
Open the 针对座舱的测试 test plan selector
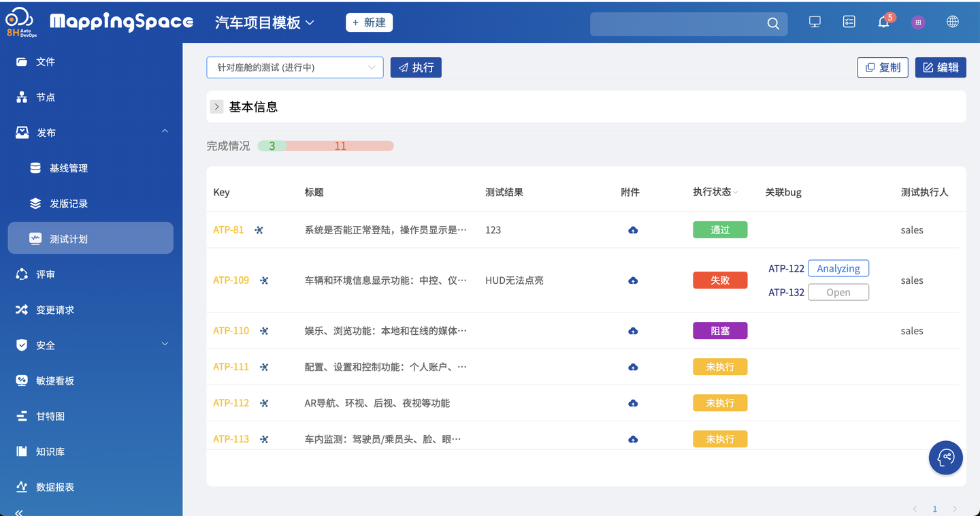coord(295,67)
